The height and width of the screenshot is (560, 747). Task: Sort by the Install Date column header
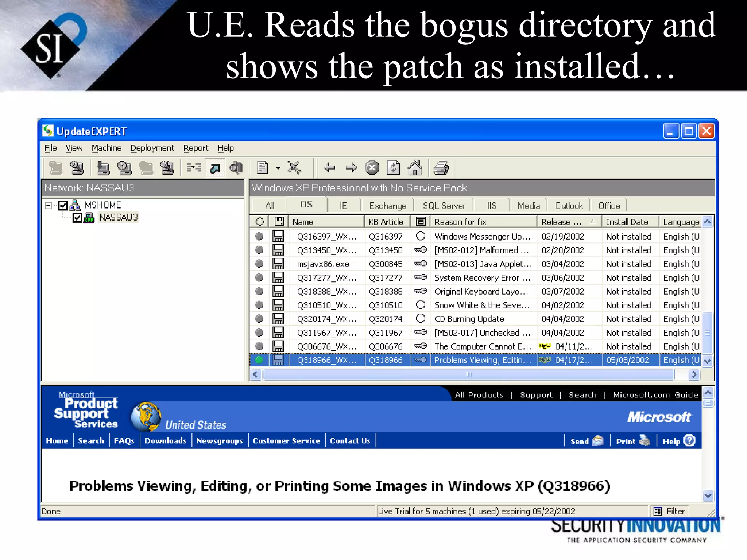[x=630, y=222]
